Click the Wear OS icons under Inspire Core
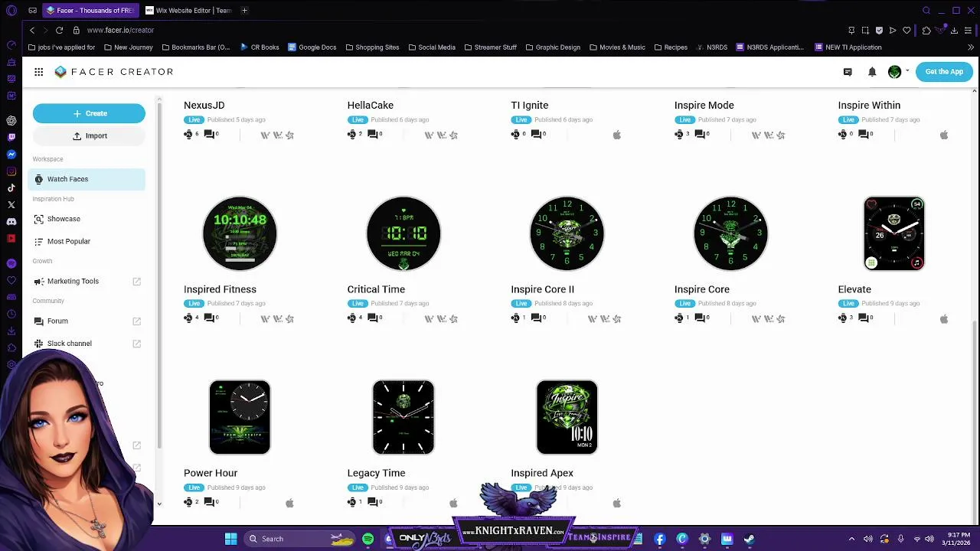 (769, 318)
